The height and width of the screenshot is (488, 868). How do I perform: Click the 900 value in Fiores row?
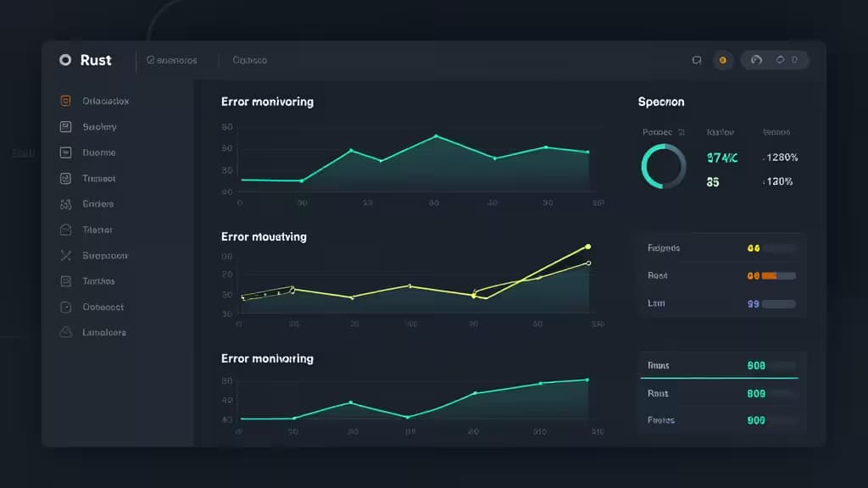[756, 420]
